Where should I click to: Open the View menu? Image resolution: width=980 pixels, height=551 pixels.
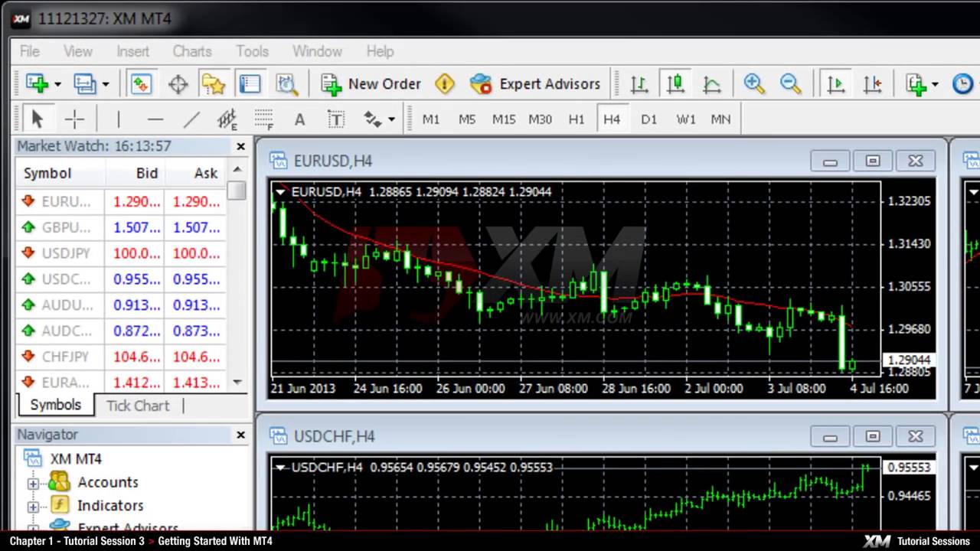click(x=77, y=51)
